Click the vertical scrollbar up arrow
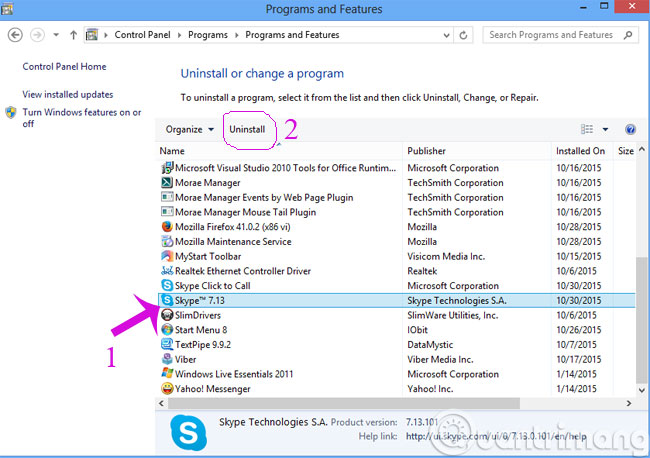Image resolution: width=650 pixels, height=458 pixels. 642,149
